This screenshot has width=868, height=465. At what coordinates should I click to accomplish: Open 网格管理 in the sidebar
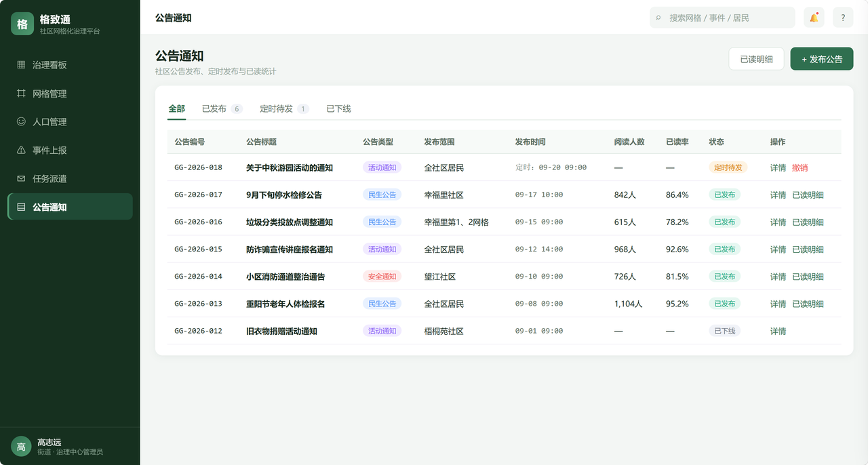click(70, 94)
